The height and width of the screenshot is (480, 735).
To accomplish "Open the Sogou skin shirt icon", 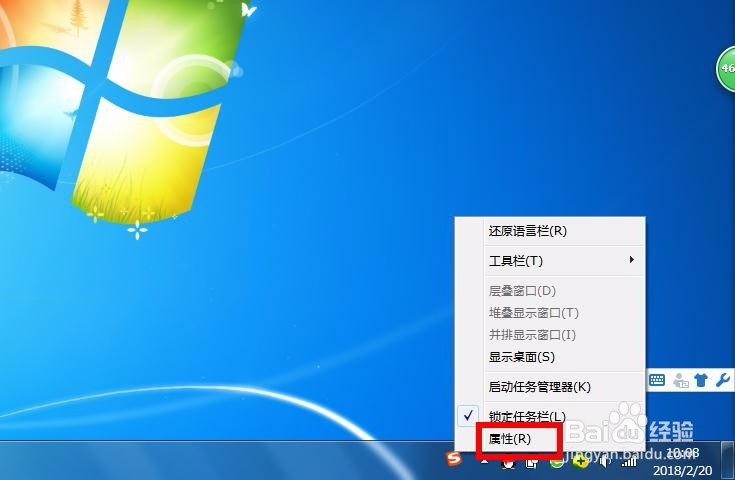I will 701,380.
